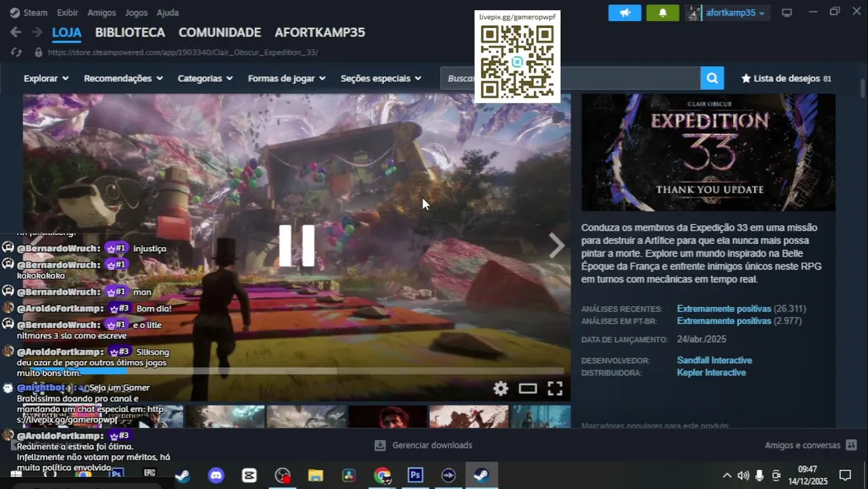Switch to the COMUNIDADE tab

coord(219,33)
